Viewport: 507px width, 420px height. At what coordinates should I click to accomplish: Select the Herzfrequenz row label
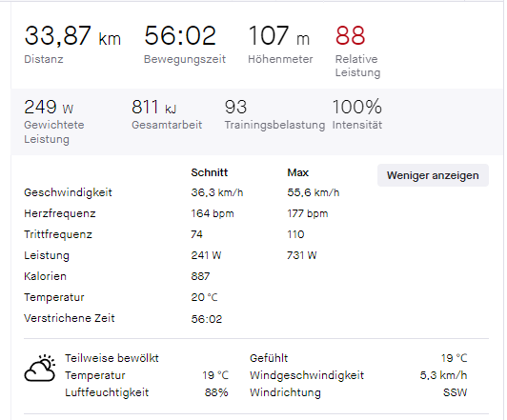point(60,213)
